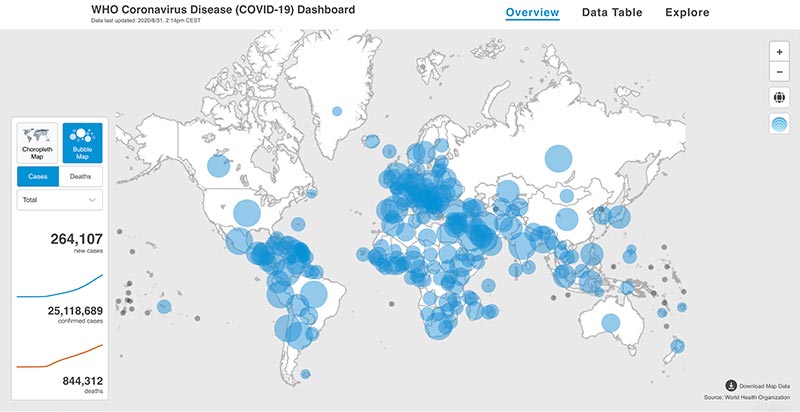Click the 25,118,689 confirmed cases figure
Image resolution: width=800 pixels, height=412 pixels.
pos(75,311)
